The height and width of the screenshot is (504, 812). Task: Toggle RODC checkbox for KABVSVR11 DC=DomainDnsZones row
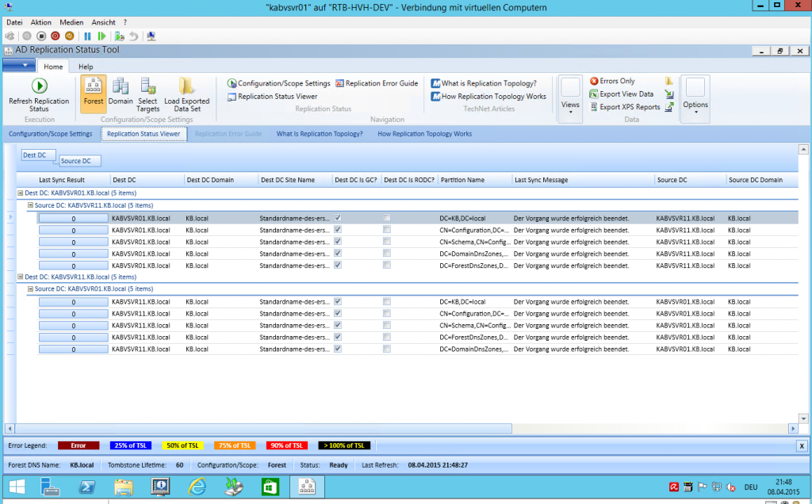[x=387, y=349]
